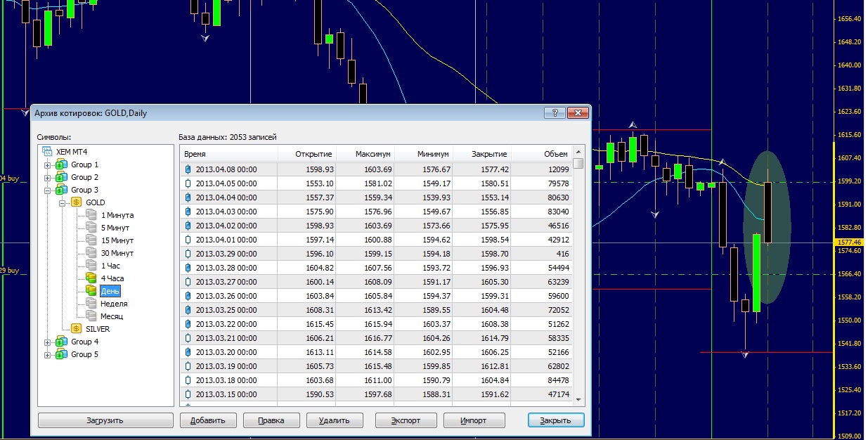Select the 2013.04.01 00:00 record row
The image size is (868, 440).
377,240
